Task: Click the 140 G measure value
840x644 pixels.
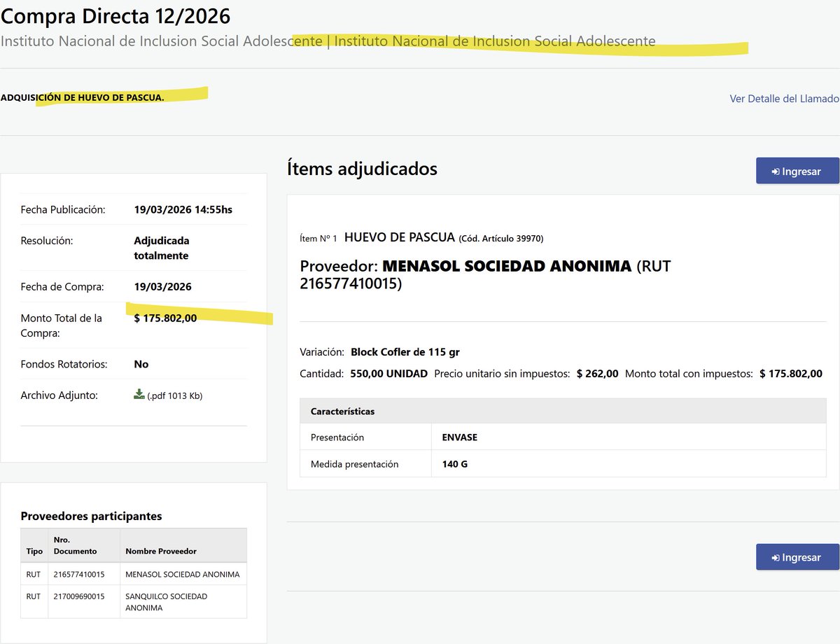Action: (454, 463)
